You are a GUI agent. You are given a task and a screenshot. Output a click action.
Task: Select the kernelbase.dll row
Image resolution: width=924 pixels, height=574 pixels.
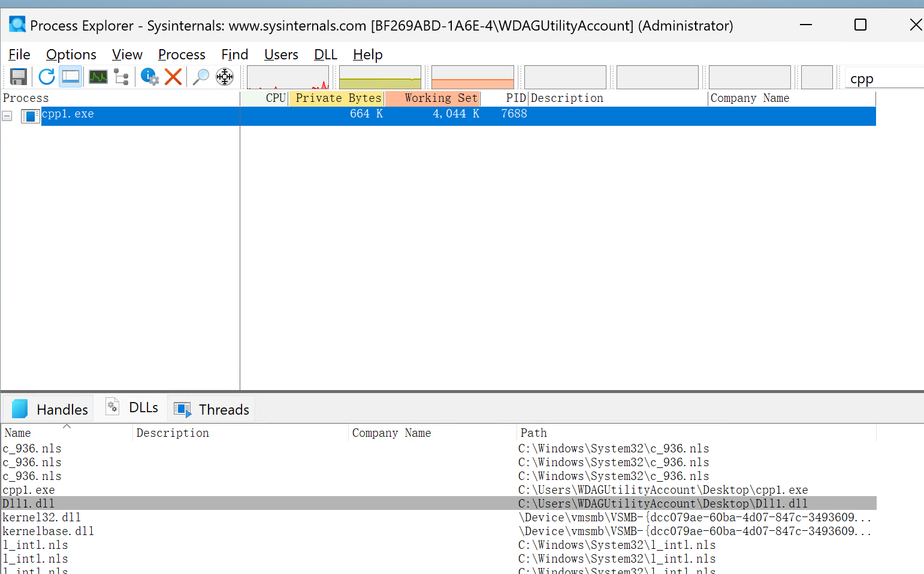point(439,531)
